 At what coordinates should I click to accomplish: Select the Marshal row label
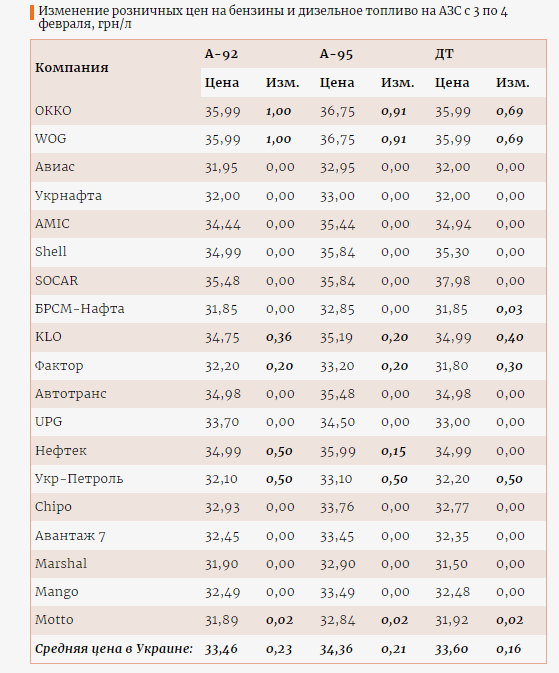tap(61, 564)
